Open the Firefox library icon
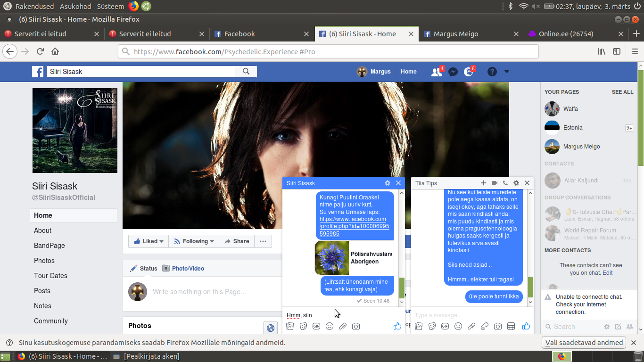This screenshot has width=644, height=362. (602, 51)
